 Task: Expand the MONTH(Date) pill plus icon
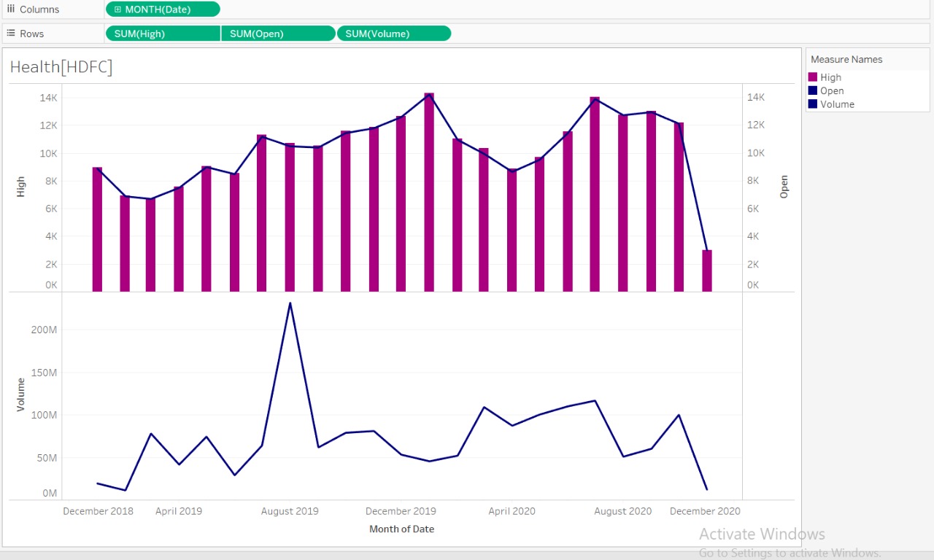point(118,9)
